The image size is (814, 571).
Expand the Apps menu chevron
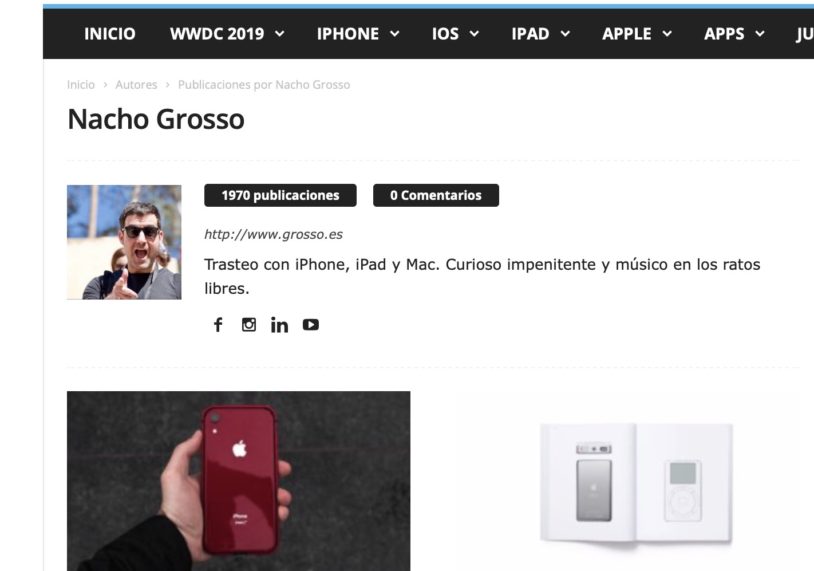760,34
